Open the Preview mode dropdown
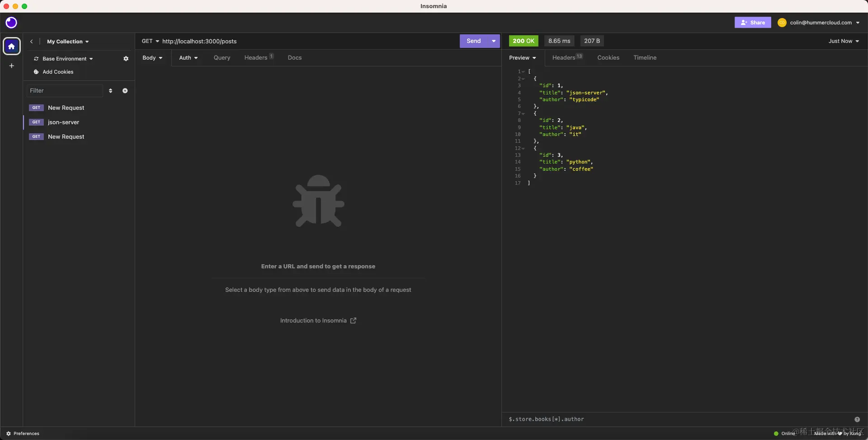 (523, 58)
